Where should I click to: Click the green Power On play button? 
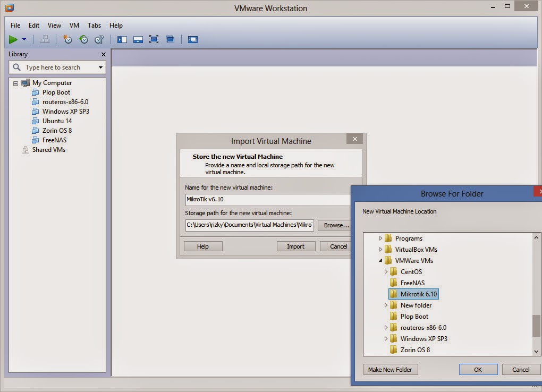pos(13,39)
